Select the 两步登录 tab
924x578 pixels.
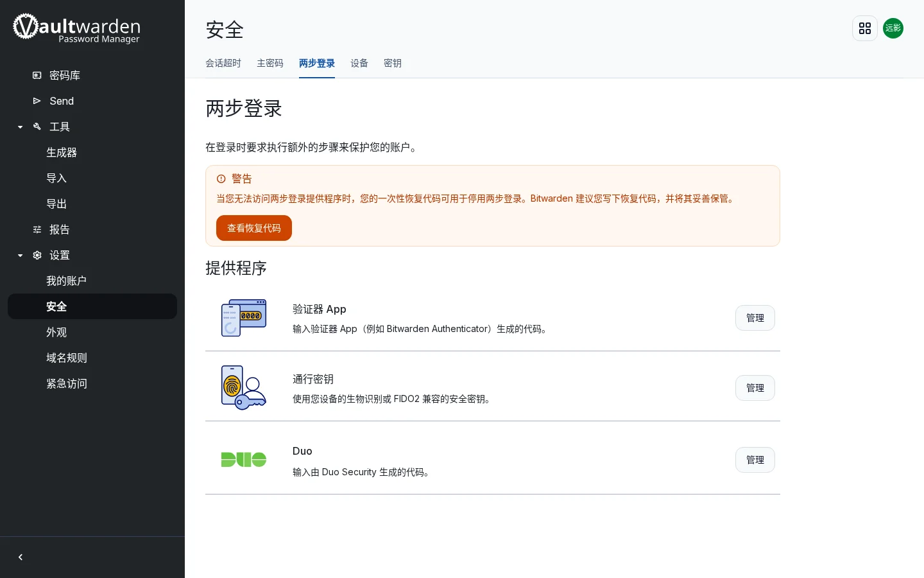(317, 63)
